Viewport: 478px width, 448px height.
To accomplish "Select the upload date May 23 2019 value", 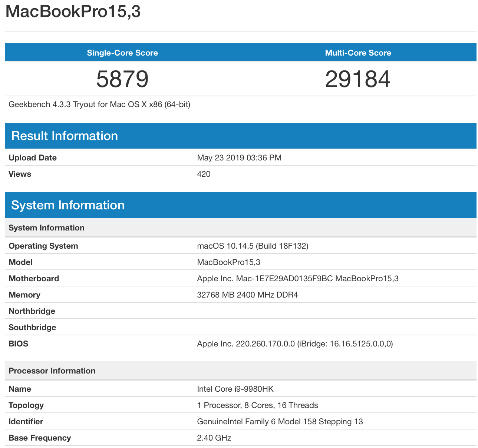I will 239,158.
